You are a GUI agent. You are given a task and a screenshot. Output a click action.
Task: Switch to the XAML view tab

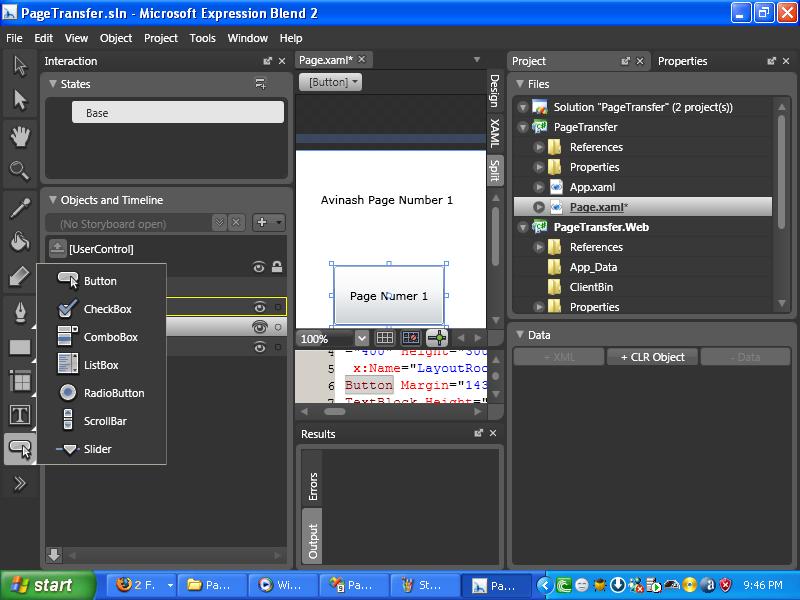point(494,133)
